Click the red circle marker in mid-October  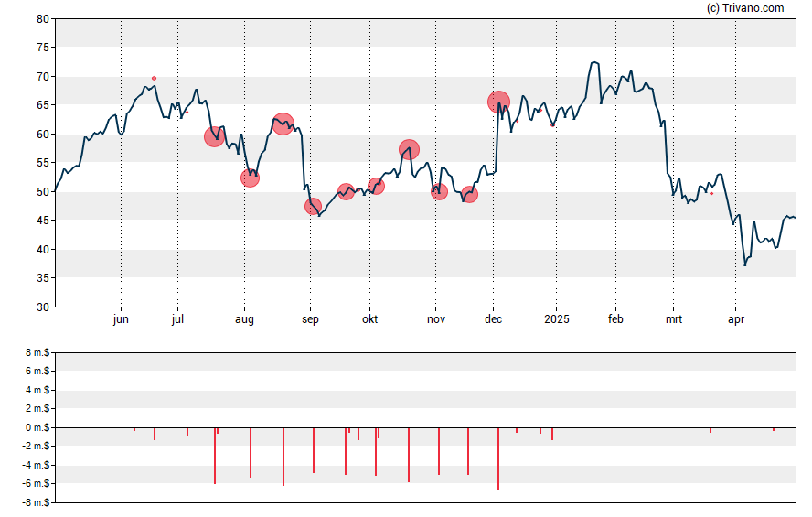click(409, 150)
